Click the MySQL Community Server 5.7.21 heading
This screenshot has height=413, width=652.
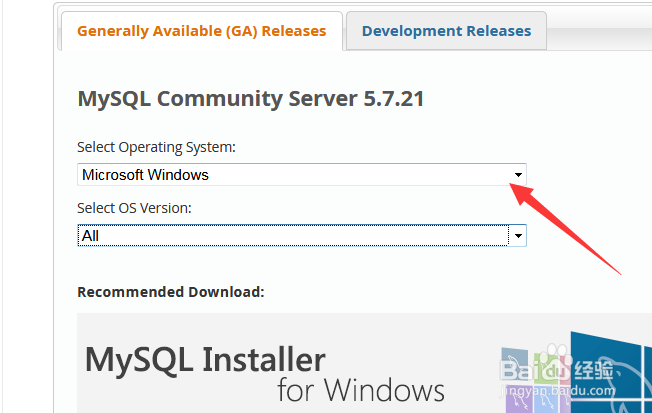[x=251, y=99]
